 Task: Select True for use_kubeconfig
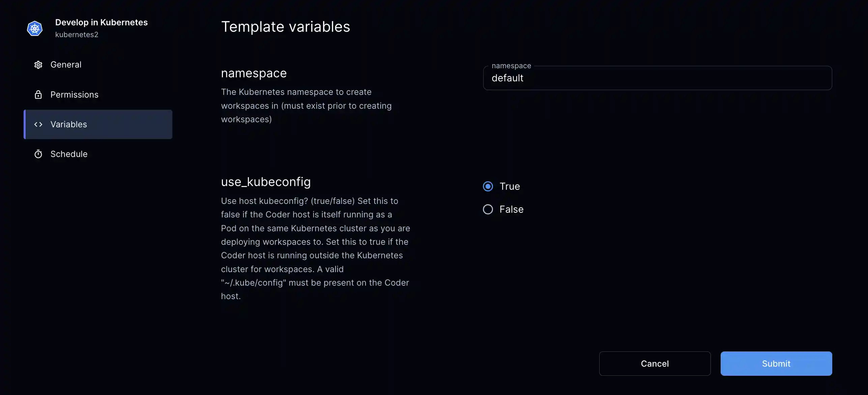pos(488,186)
